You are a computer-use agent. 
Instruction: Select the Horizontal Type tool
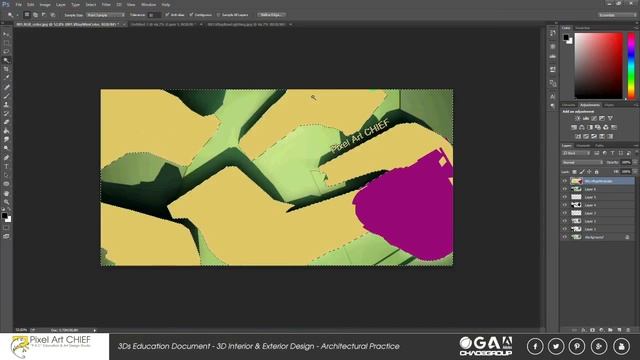pos(6,166)
